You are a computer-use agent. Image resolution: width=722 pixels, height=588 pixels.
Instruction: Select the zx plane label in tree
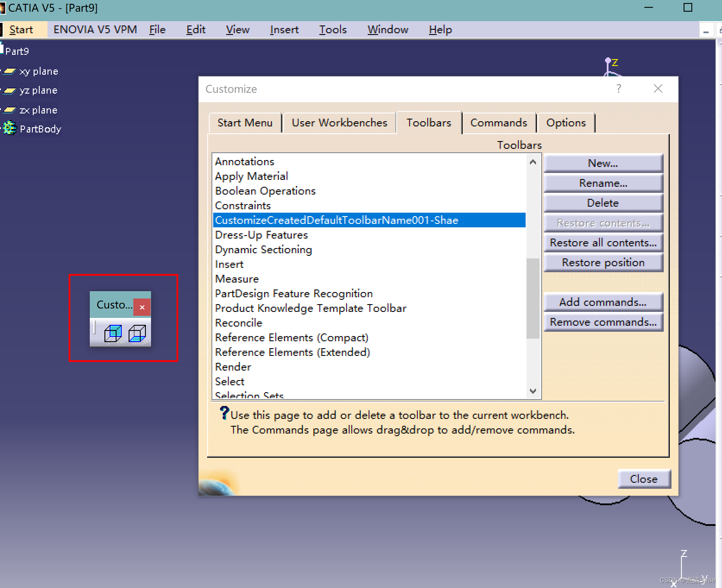click(38, 110)
